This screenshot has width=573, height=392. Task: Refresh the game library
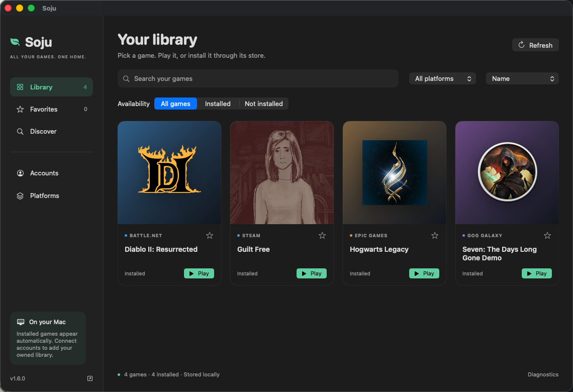click(535, 45)
